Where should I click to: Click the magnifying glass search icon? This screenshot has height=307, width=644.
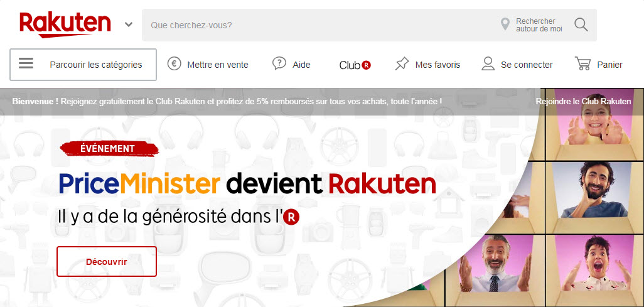click(581, 24)
